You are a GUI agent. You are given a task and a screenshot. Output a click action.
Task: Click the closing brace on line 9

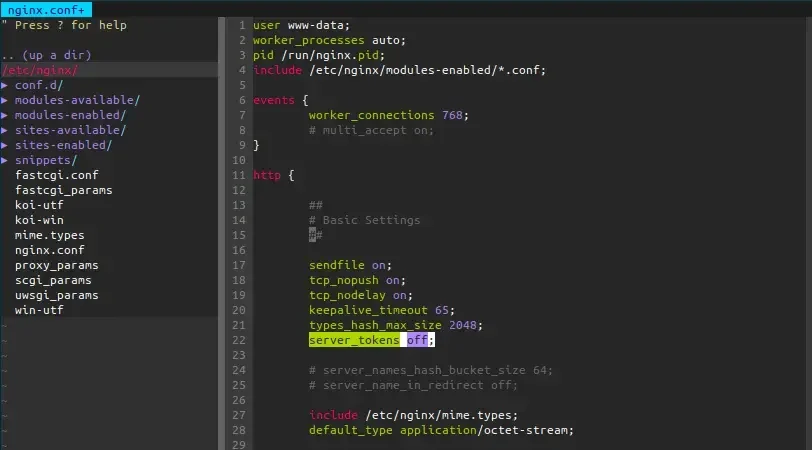256,145
